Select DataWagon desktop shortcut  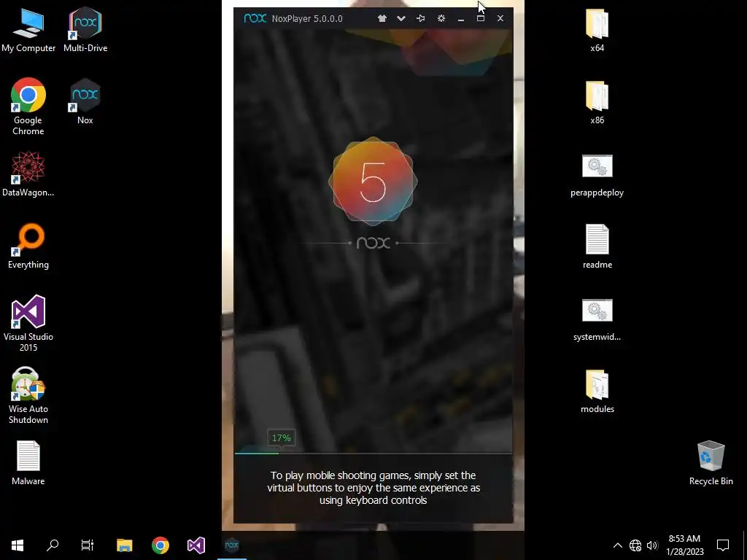point(28,174)
